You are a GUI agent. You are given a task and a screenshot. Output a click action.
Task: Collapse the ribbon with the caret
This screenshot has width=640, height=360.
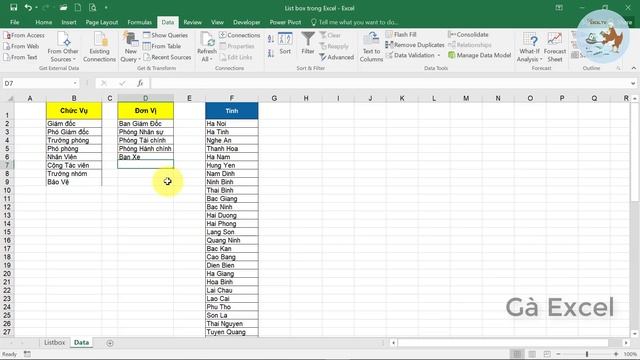coord(633,68)
